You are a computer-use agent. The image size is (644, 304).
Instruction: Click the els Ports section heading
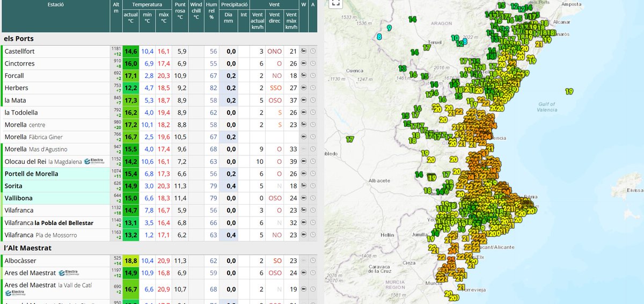point(19,39)
